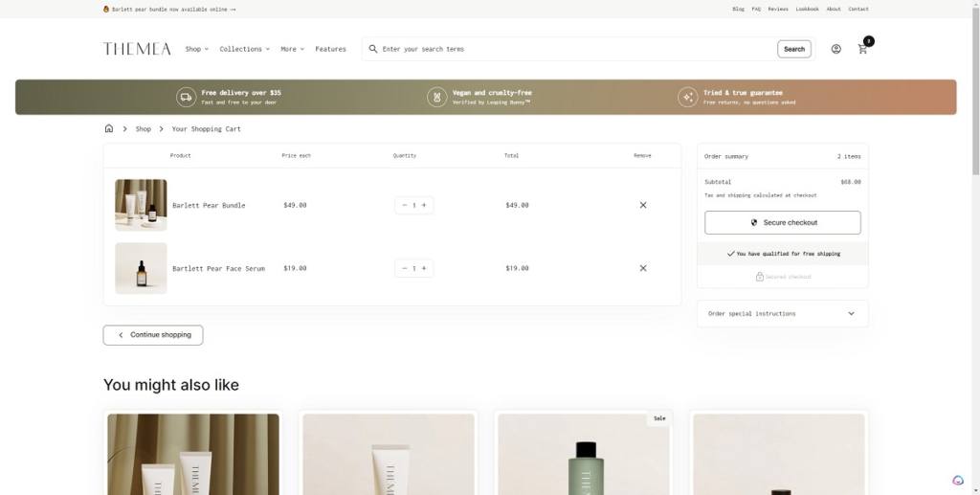Screen dimensions: 980x495
Task: Increase quantity of Barlett Pear Bundle
Action: (424, 205)
